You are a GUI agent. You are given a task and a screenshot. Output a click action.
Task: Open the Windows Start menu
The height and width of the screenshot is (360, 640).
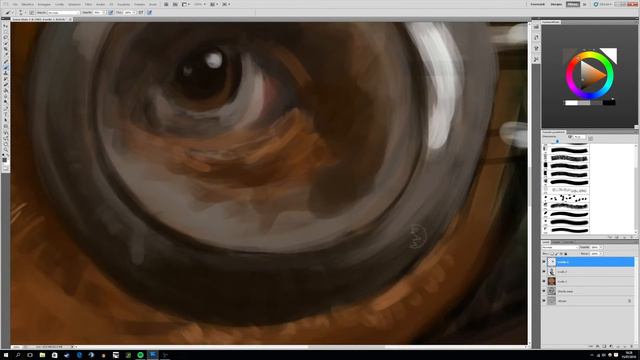tap(6, 355)
